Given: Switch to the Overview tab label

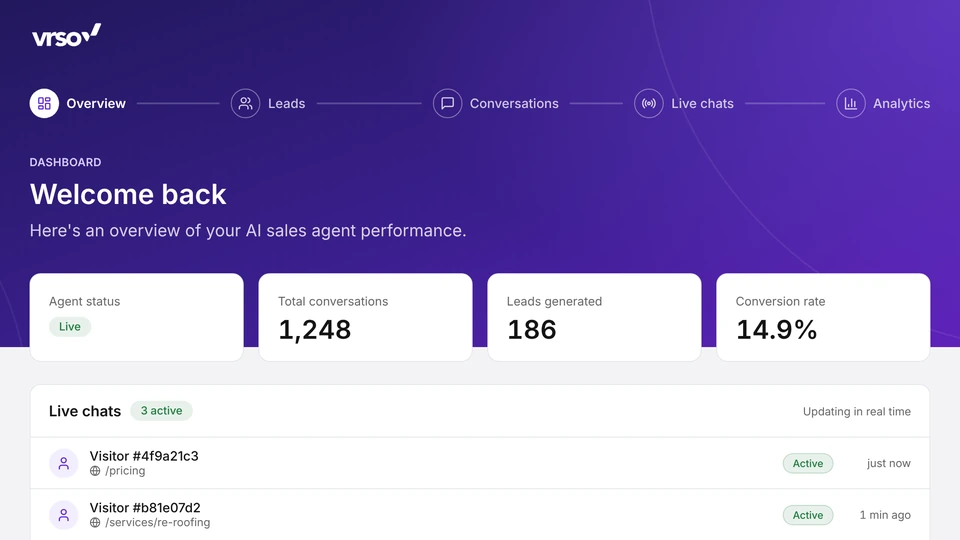Looking at the screenshot, I should pyautogui.click(x=96, y=103).
